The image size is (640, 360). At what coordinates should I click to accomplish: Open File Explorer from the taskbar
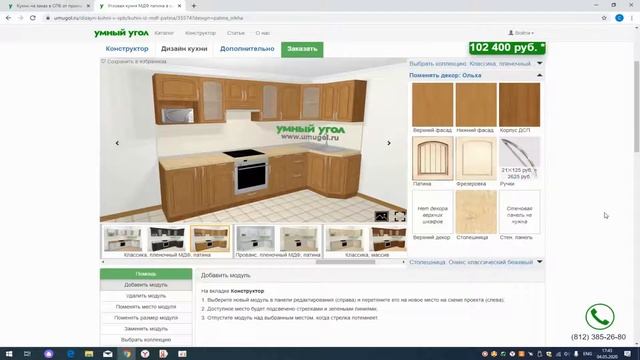click(x=89, y=354)
